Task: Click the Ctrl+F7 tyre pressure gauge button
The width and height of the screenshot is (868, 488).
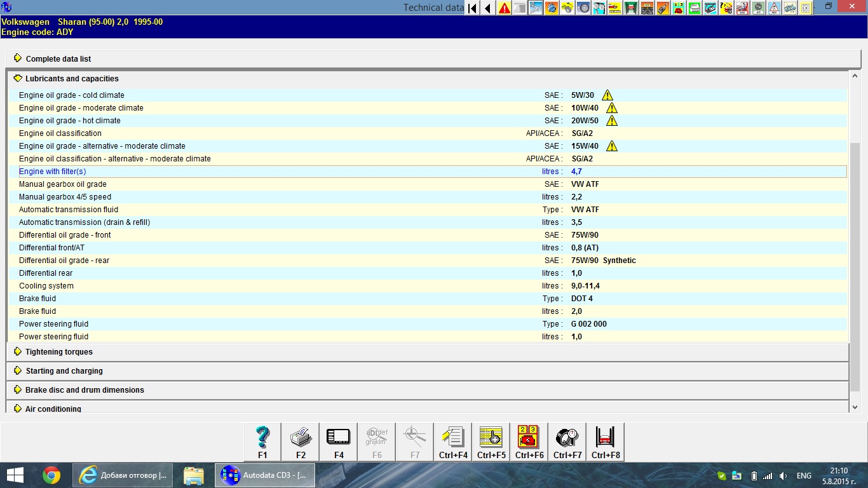Action: 567,442
